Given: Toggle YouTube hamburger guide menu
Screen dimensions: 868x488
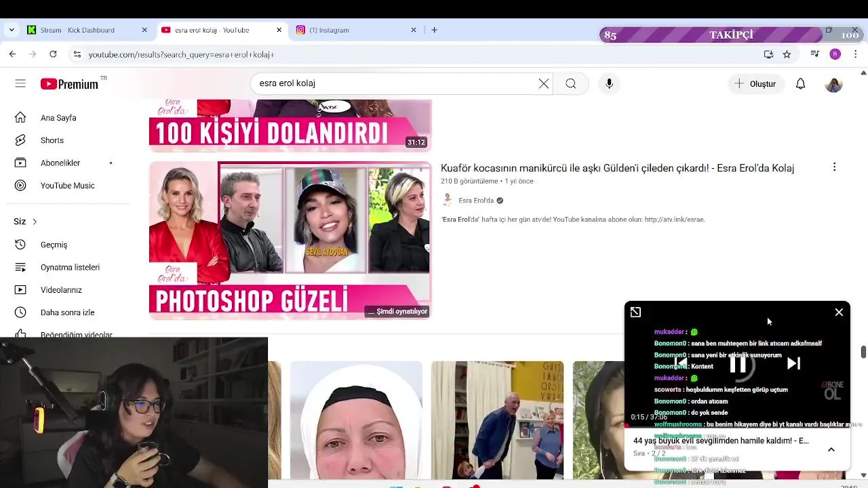Looking at the screenshot, I should 20,83.
